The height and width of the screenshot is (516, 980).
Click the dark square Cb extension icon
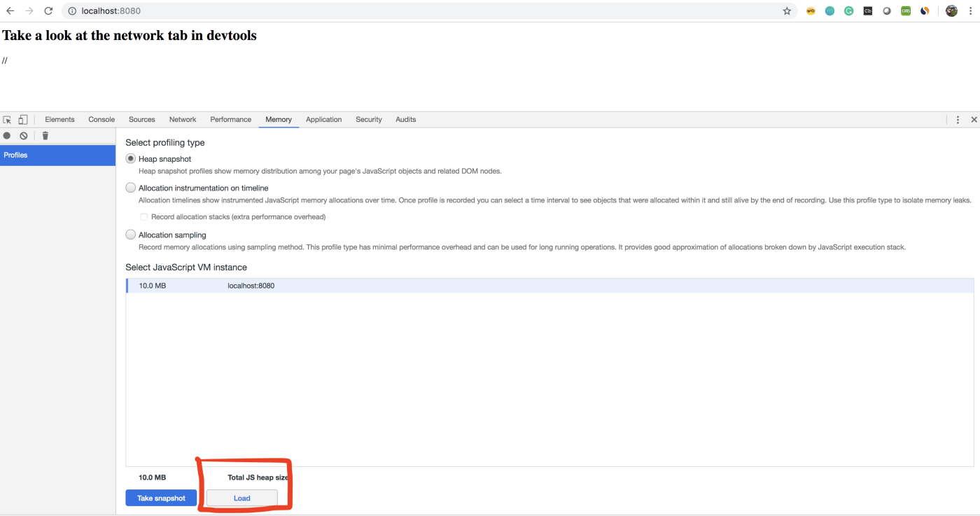(867, 11)
